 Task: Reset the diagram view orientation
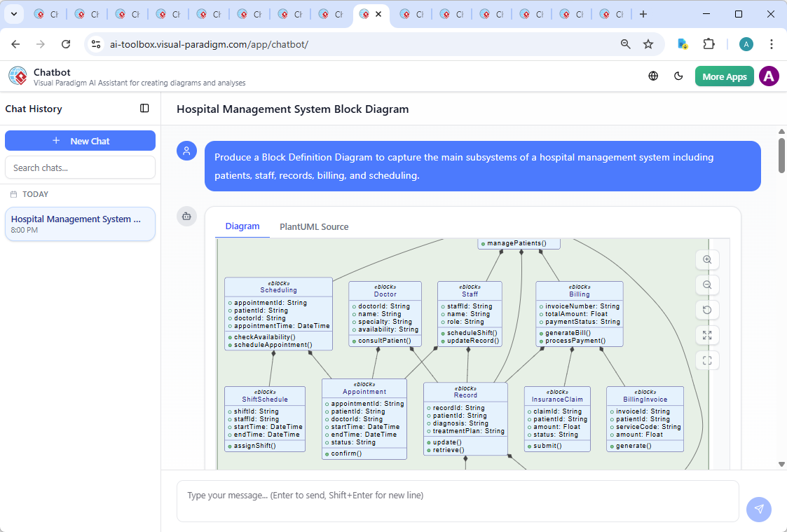coord(707,310)
